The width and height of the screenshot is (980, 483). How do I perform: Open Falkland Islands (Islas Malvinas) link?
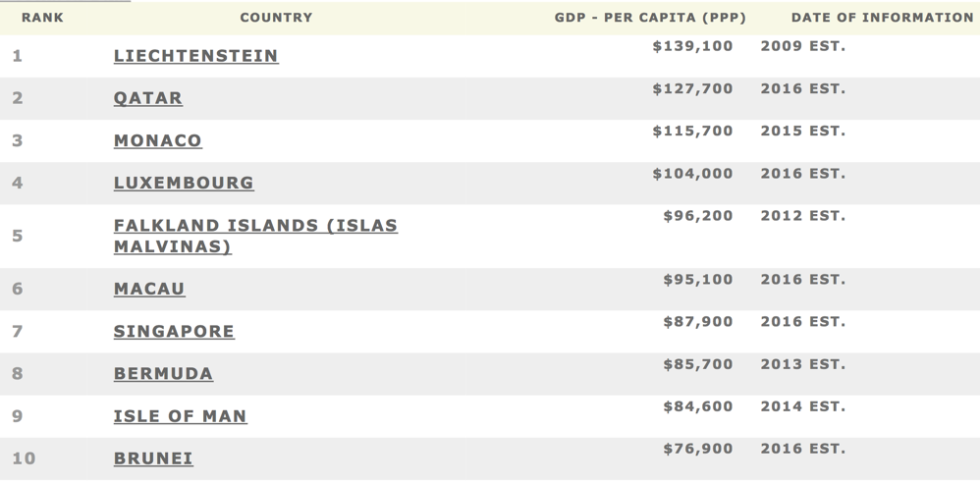click(x=255, y=236)
